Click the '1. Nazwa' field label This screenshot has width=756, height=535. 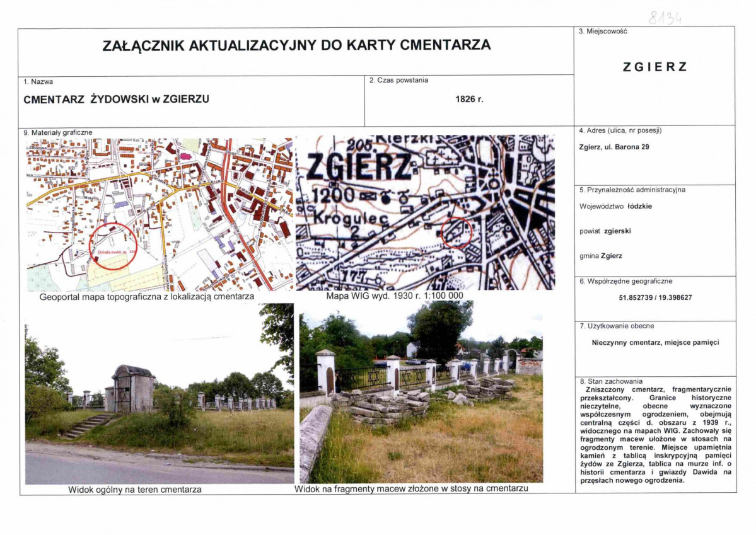click(38, 82)
